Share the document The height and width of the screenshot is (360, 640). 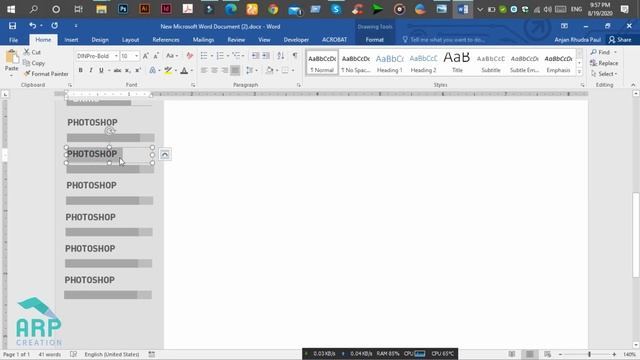620,40
